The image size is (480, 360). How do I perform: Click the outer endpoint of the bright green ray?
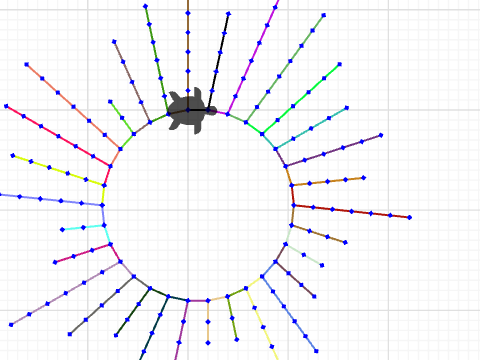pos(339,64)
